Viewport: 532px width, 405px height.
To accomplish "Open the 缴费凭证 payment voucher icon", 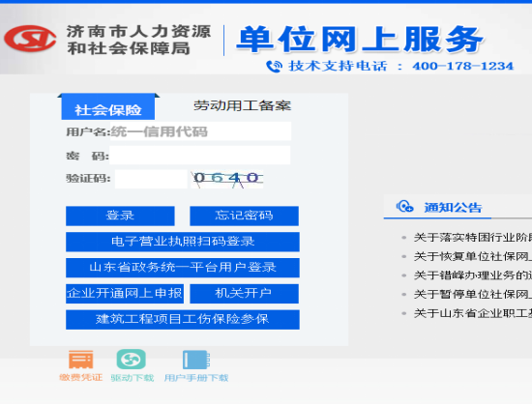I will [x=80, y=360].
